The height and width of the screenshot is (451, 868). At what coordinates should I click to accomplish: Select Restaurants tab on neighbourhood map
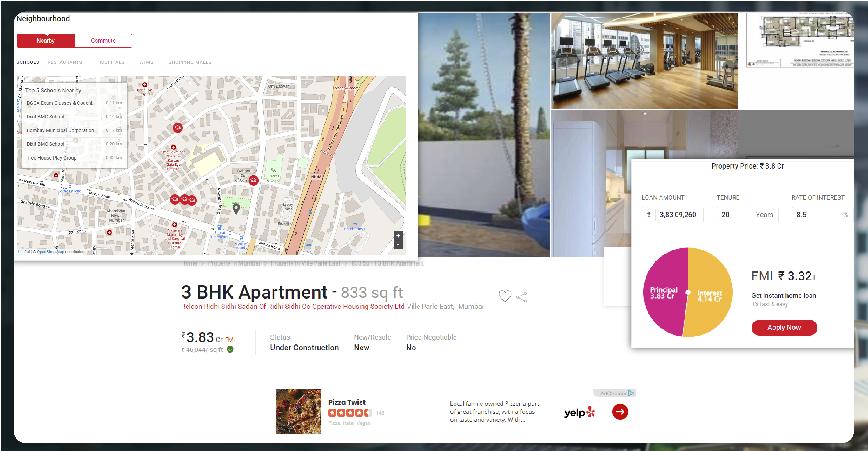(x=65, y=63)
